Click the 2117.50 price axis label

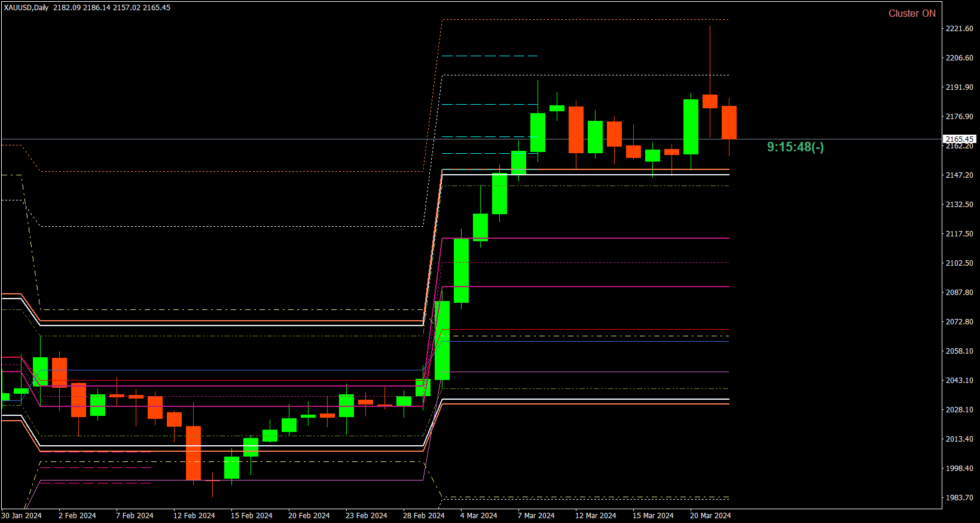(959, 234)
